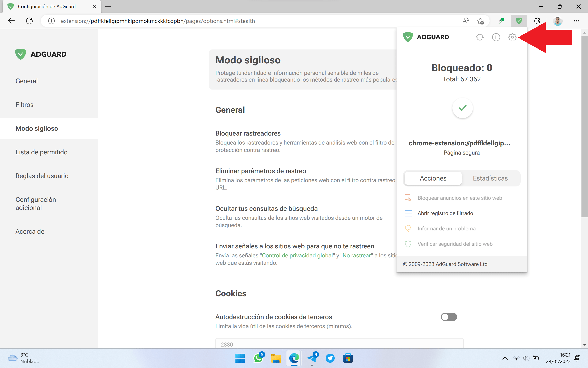
Task: Click the Total: 67.362 counter
Action: (x=462, y=79)
